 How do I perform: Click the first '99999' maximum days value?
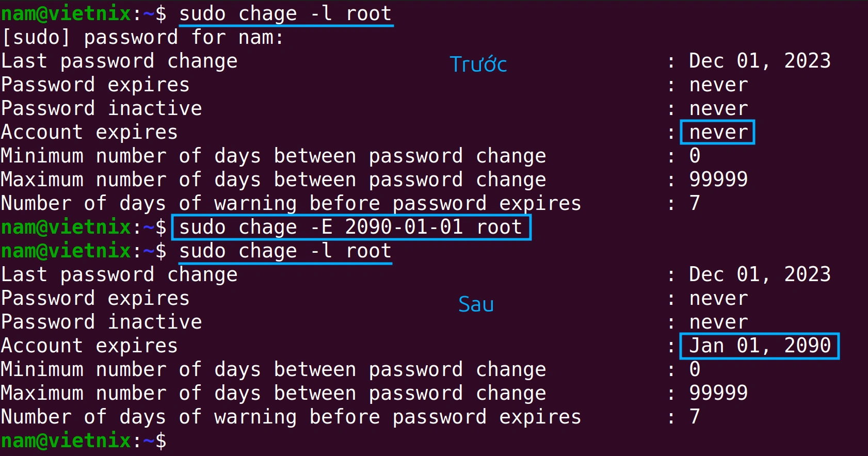[718, 180]
